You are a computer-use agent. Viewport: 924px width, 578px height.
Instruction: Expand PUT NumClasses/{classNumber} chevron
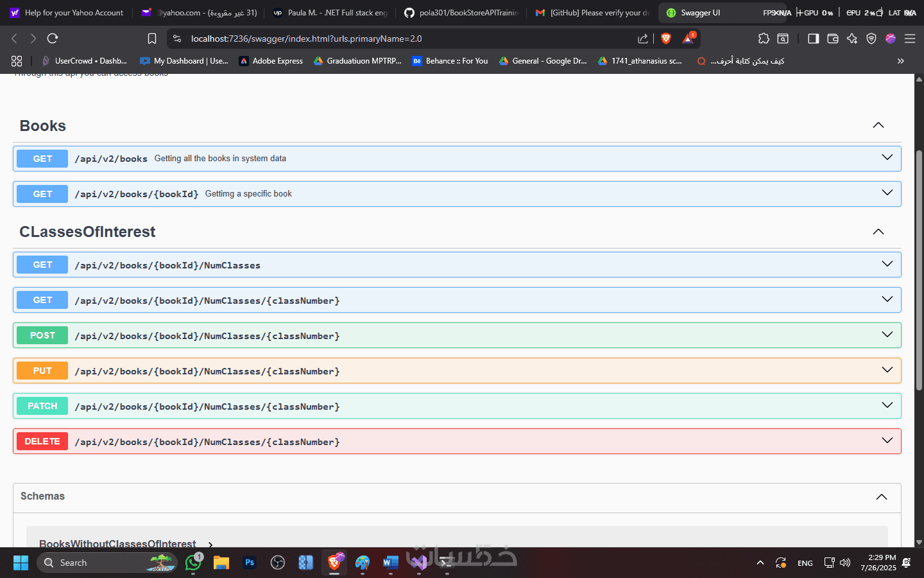pyautogui.click(x=887, y=370)
